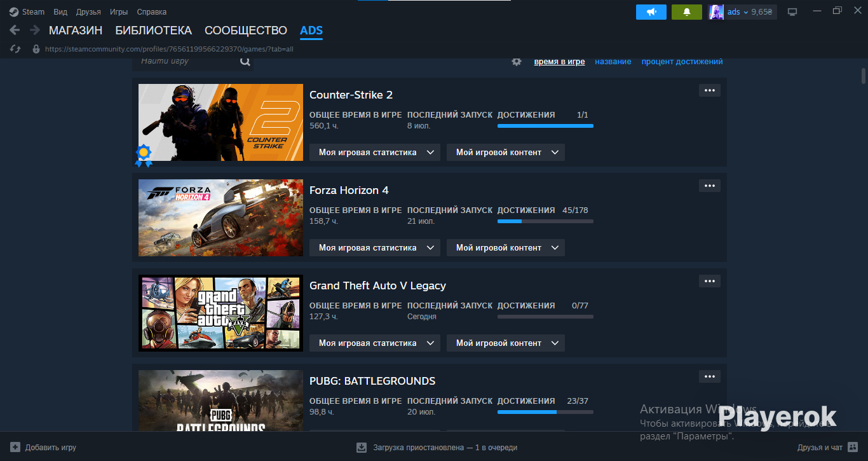This screenshot has width=868, height=461.
Task: Sort games by 'процент достижений'
Action: click(x=682, y=62)
